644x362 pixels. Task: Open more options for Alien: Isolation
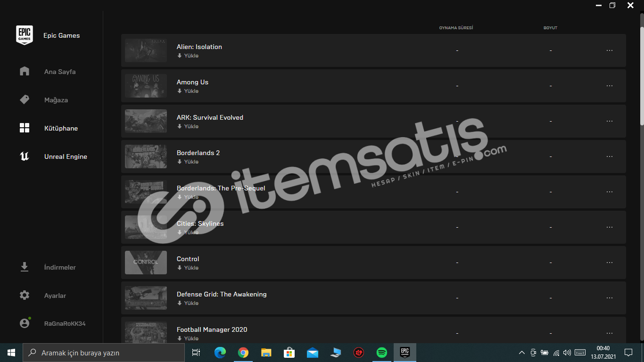(x=610, y=50)
